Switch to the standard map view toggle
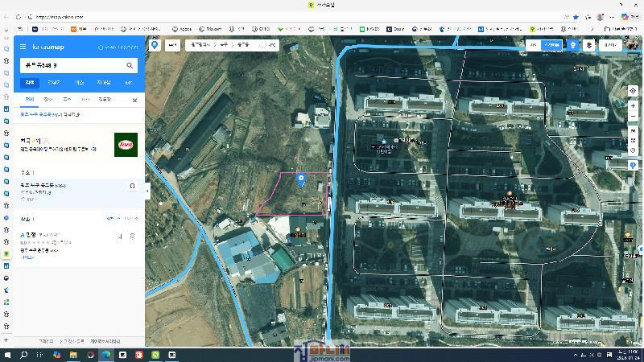 pos(535,46)
